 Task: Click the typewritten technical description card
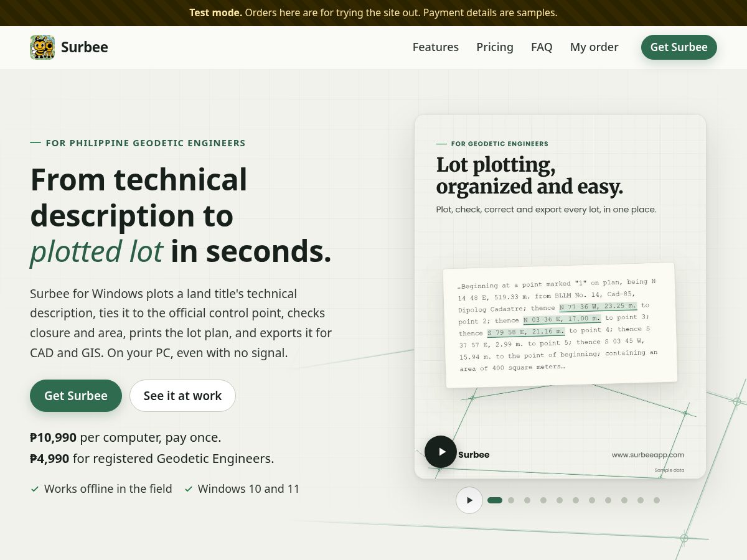point(560,325)
